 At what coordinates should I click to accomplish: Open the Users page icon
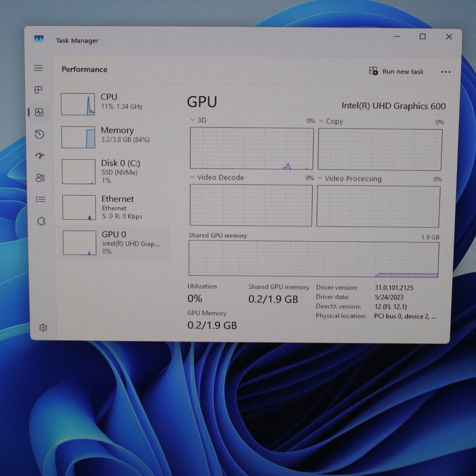click(x=40, y=177)
